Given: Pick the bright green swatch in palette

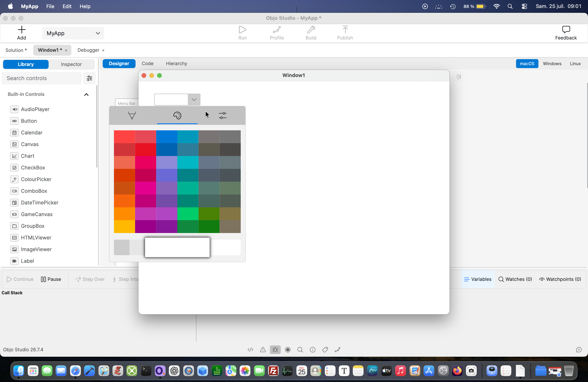Looking at the screenshot, I should point(187,214).
